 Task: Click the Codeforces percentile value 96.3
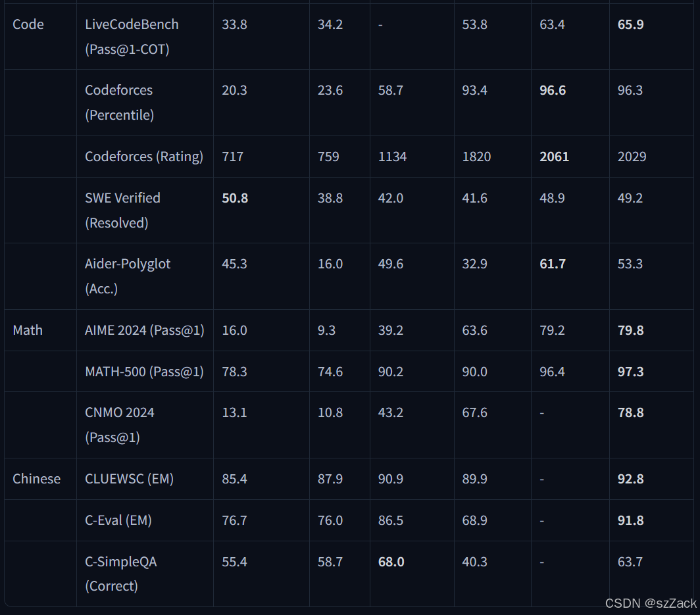tap(630, 90)
